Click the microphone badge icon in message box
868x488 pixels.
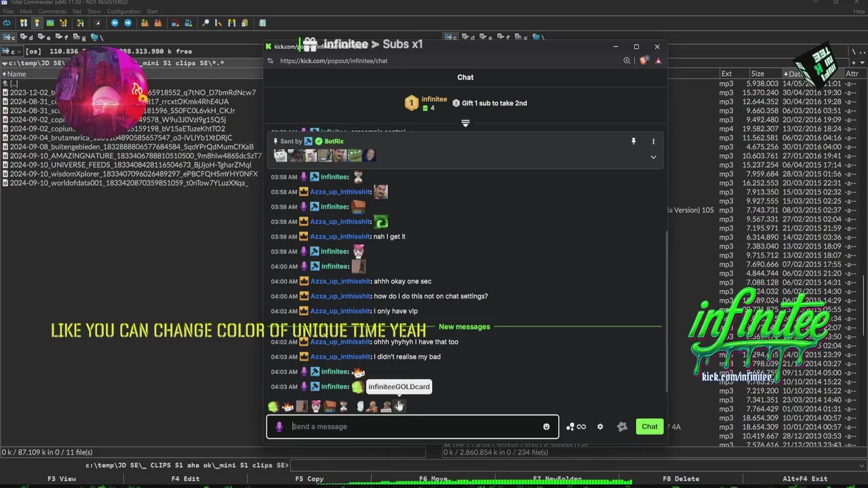[279, 426]
